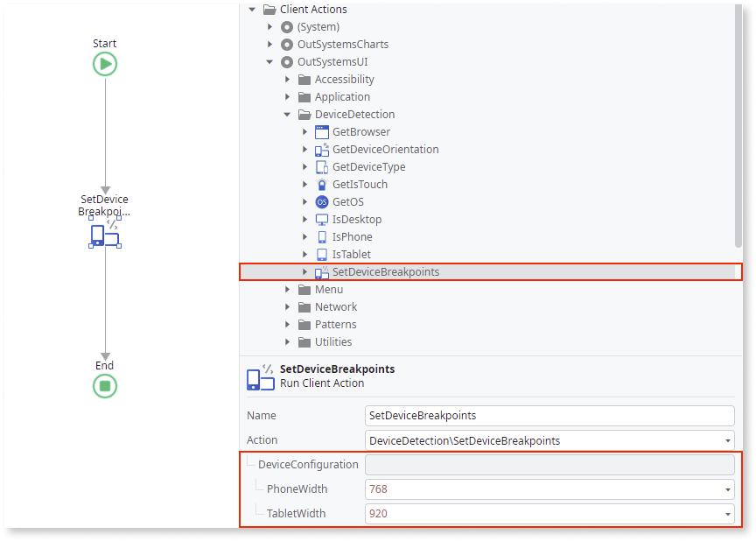Click the GetIsTouch client action icon
The width and height of the screenshot is (756, 541).
321,184
